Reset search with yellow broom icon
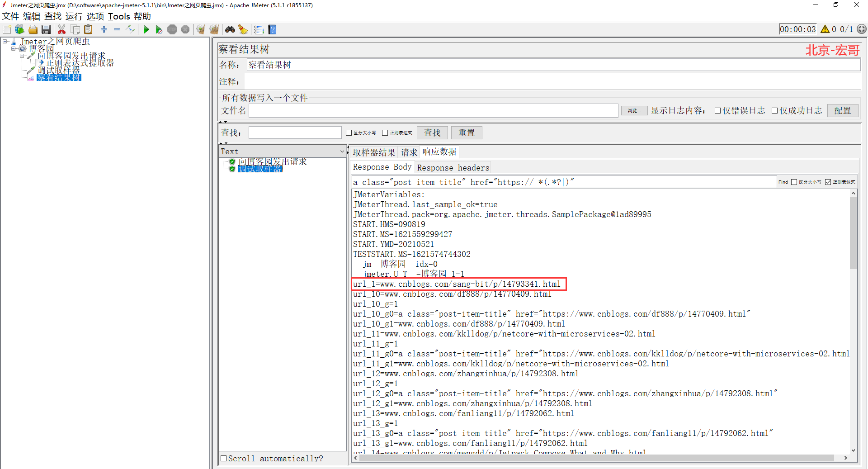Screen dimensions: 868x469 (243, 29)
